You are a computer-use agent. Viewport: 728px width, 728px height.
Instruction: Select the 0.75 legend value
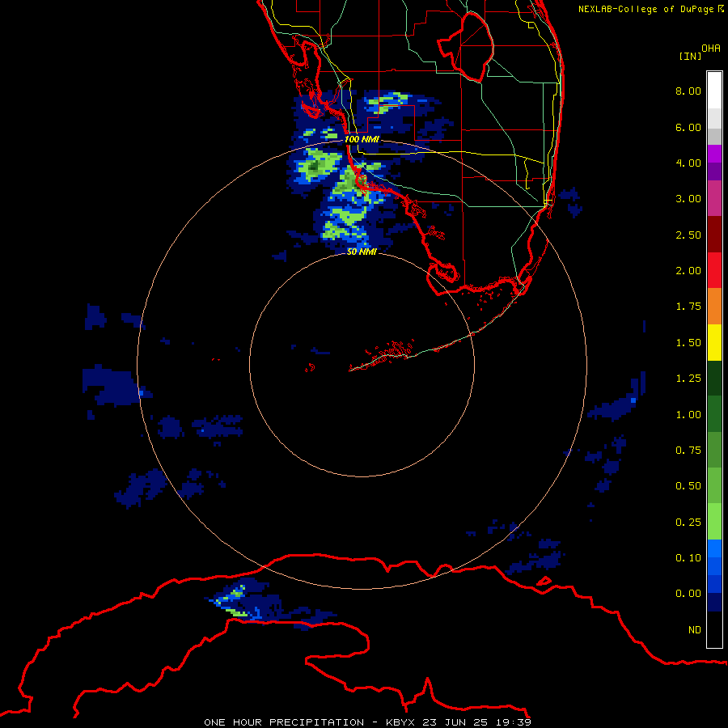tap(688, 451)
